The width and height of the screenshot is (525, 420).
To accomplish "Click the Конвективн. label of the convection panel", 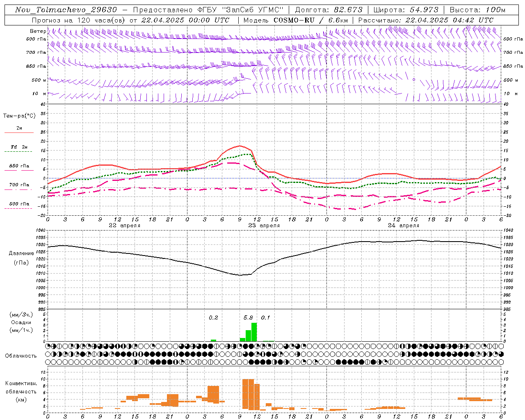I will (x=21, y=383).
